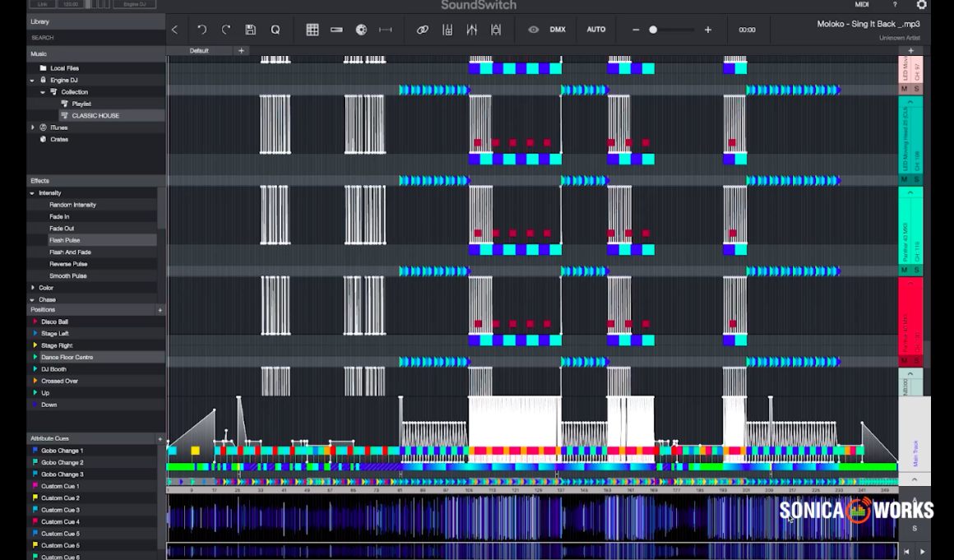The width and height of the screenshot is (954, 560).
Task: Click the AUTO button in the toolbar
Action: click(596, 30)
